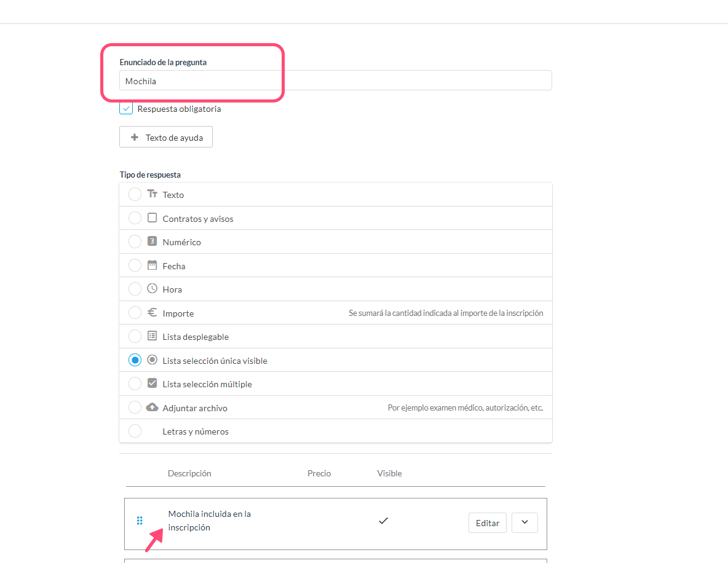
Task: Open the dropdown arrow next to Editar
Action: tap(524, 522)
